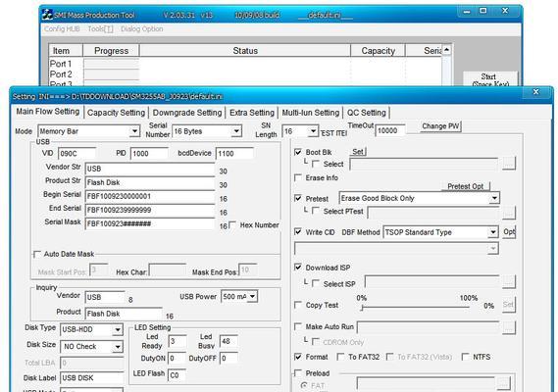The width and height of the screenshot is (558, 392).
Task: Open the Extra Setting tab
Action: click(x=252, y=113)
